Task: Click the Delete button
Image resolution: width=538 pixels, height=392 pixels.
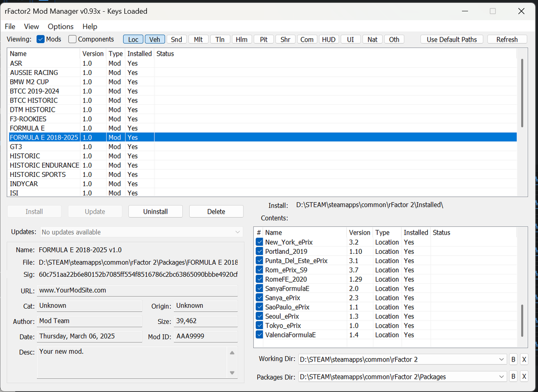Action: 216,212
